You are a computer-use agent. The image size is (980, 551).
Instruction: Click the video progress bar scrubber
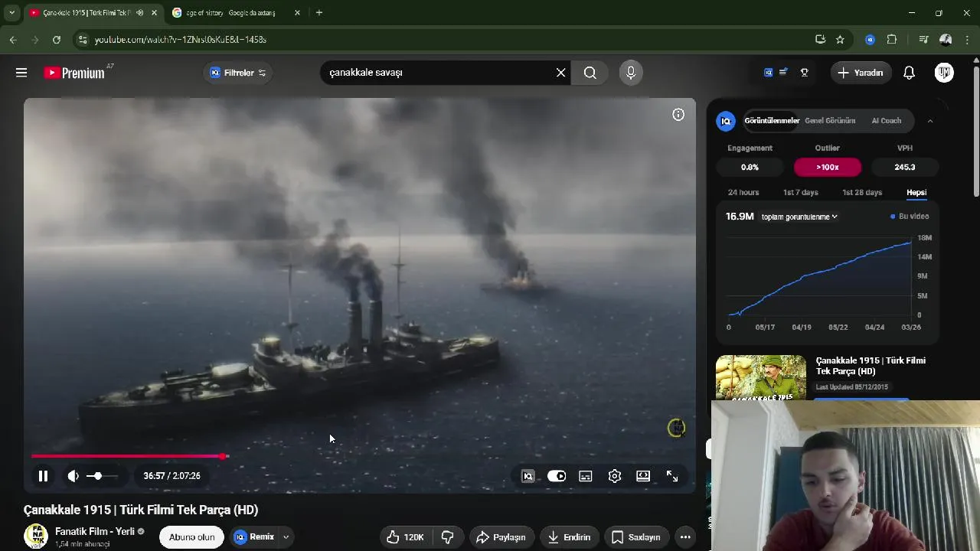[x=223, y=456]
